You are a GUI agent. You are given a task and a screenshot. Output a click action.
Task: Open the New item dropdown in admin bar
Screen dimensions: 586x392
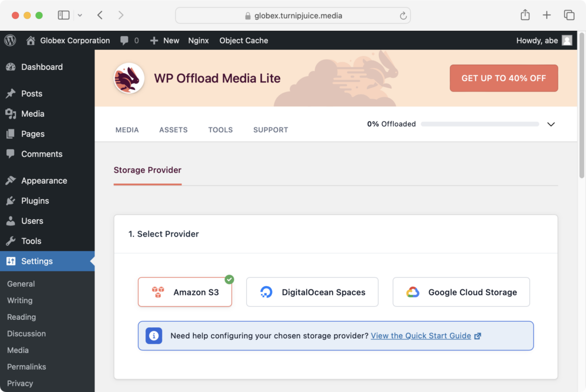[164, 41]
